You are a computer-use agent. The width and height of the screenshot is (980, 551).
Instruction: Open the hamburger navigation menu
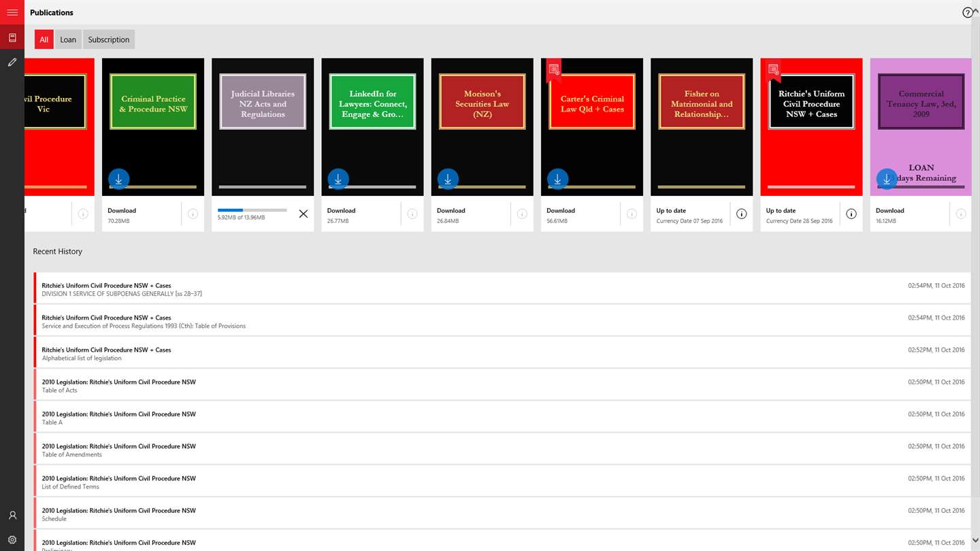pos(12,12)
